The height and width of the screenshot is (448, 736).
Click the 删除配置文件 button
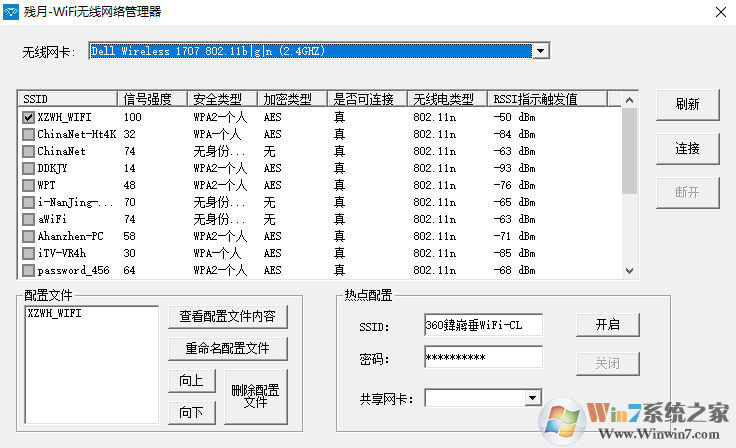pyautogui.click(x=255, y=396)
